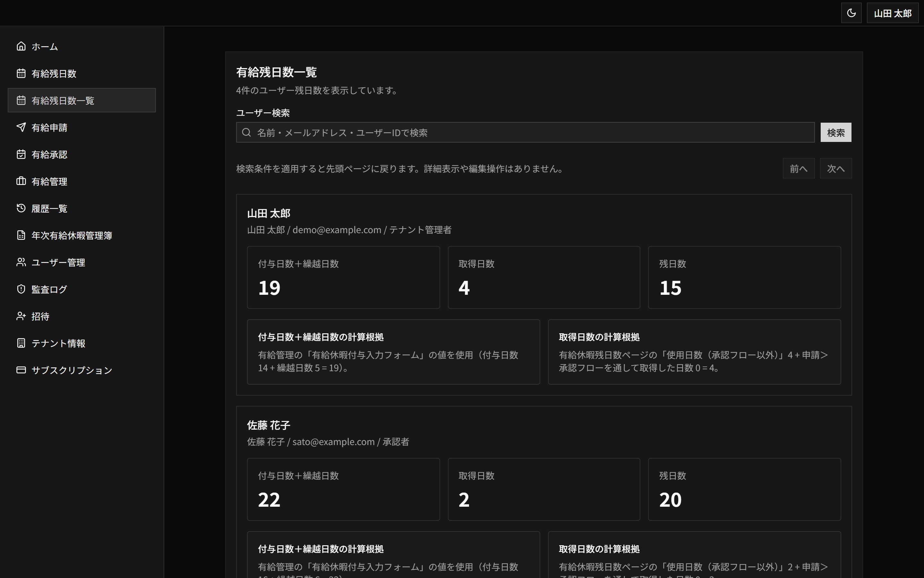
Task: Open the 山田 太郎 user menu in header
Action: pyautogui.click(x=892, y=13)
